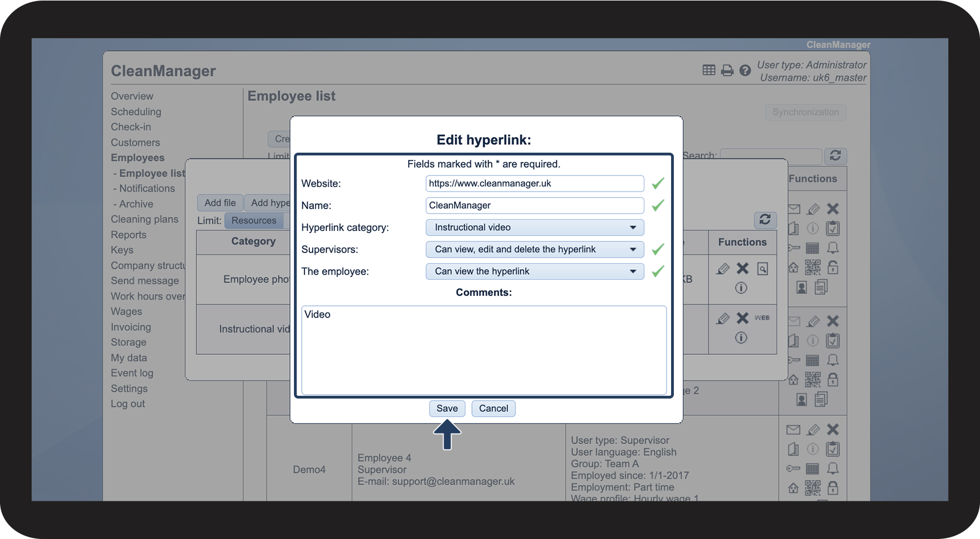Open Reports in the sidebar
This screenshot has height=539, width=980.
[129, 235]
